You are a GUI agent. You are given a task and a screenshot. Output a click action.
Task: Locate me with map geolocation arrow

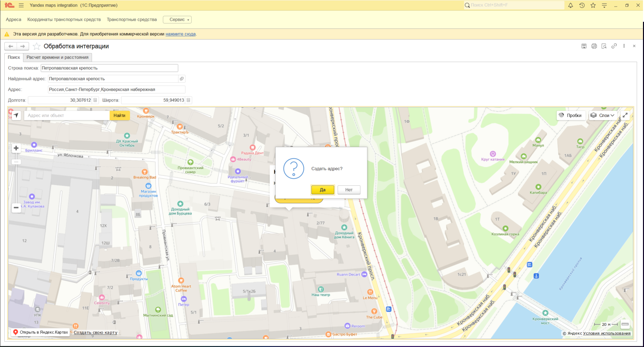(16, 115)
